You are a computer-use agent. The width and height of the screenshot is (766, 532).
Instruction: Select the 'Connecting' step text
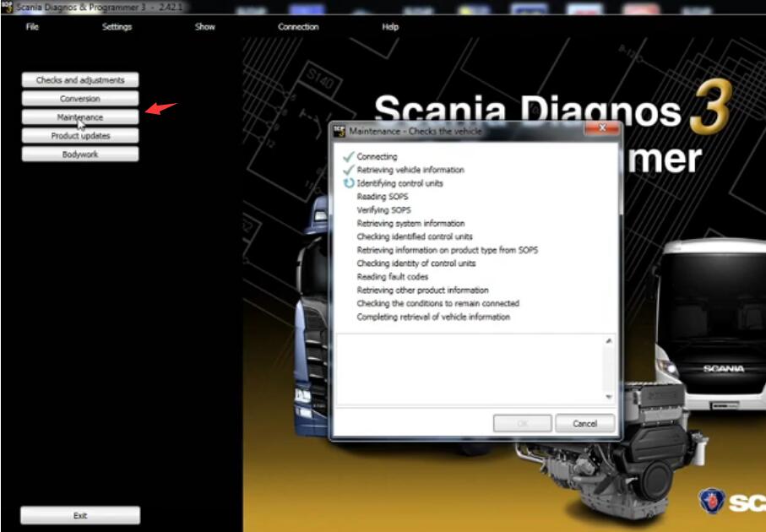(x=377, y=157)
